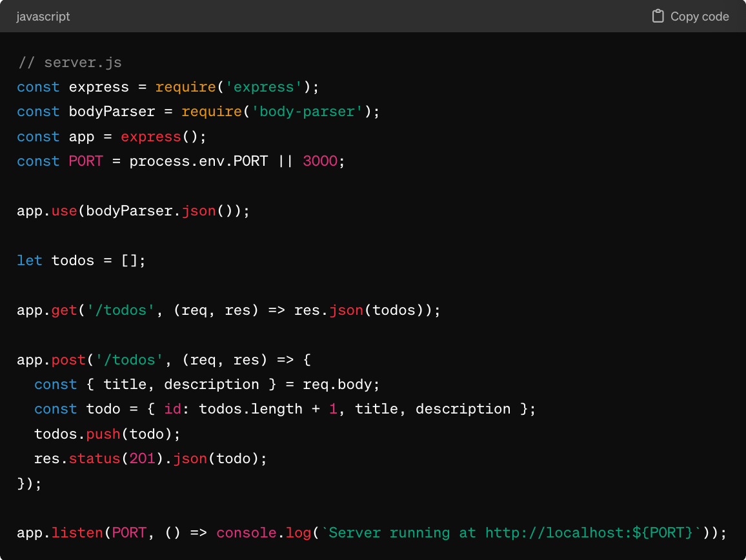The image size is (746, 560).
Task: Click the app.post('/todos') route line
Action: (161, 359)
